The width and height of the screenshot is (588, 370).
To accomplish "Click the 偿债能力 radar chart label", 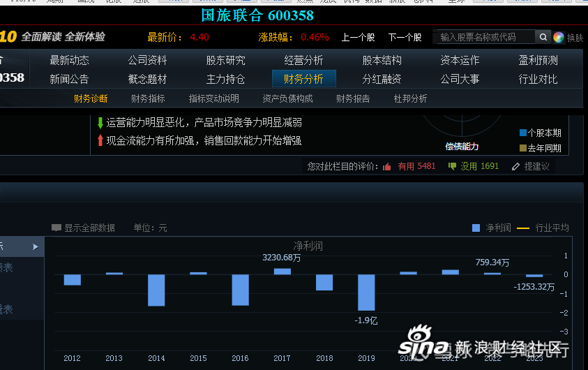I will (462, 147).
